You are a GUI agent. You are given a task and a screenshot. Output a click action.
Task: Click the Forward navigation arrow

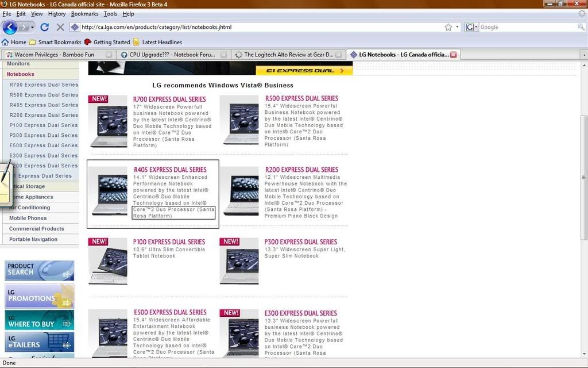coord(24,28)
